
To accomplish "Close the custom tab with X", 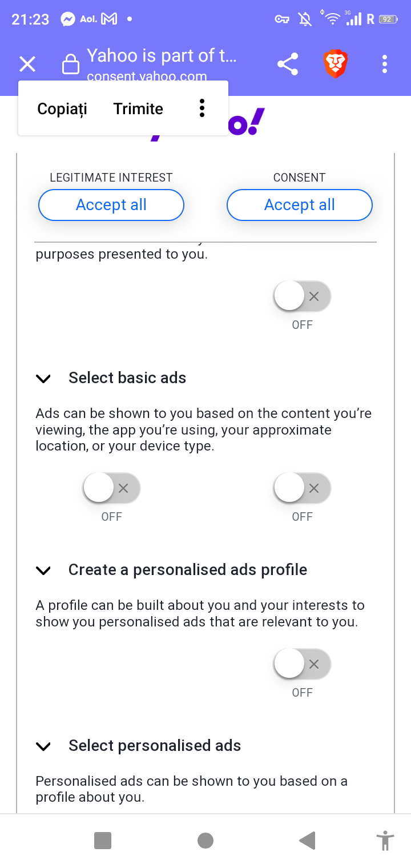I will [27, 64].
